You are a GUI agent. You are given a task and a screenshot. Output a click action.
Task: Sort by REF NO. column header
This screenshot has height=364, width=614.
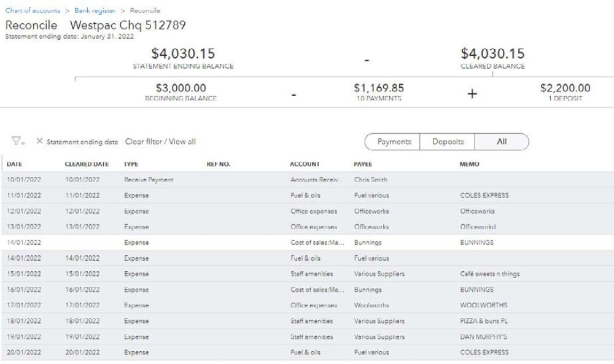pyautogui.click(x=219, y=164)
